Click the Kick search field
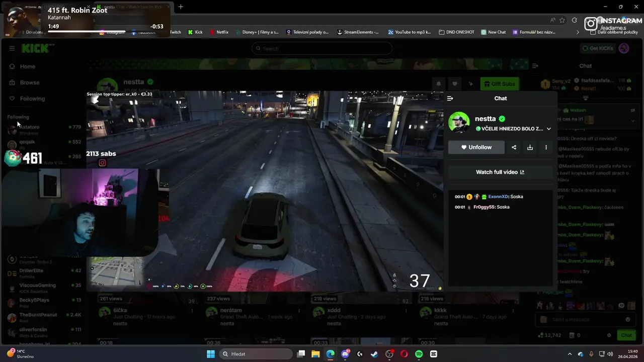This screenshot has height=362, width=644. [x=322, y=48]
